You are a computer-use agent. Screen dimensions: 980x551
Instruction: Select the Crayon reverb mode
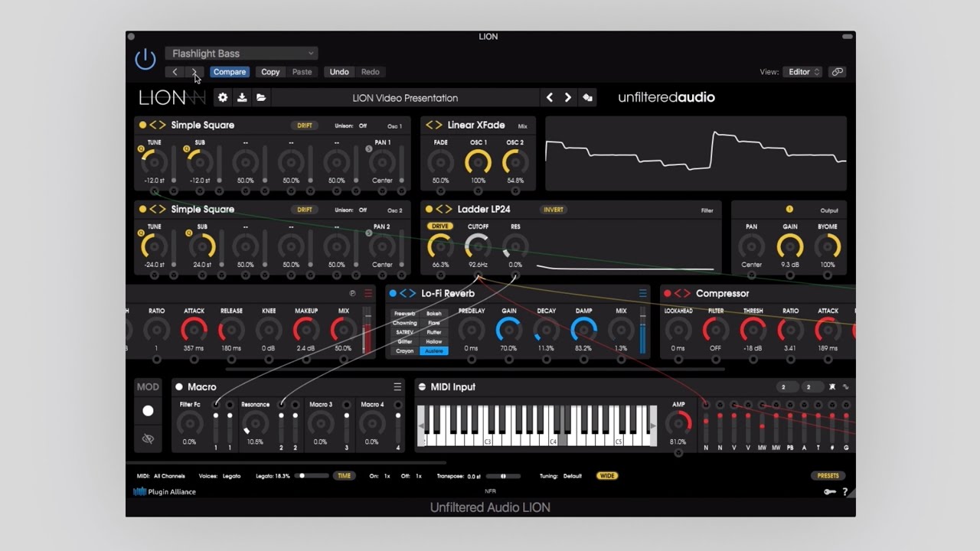point(405,350)
